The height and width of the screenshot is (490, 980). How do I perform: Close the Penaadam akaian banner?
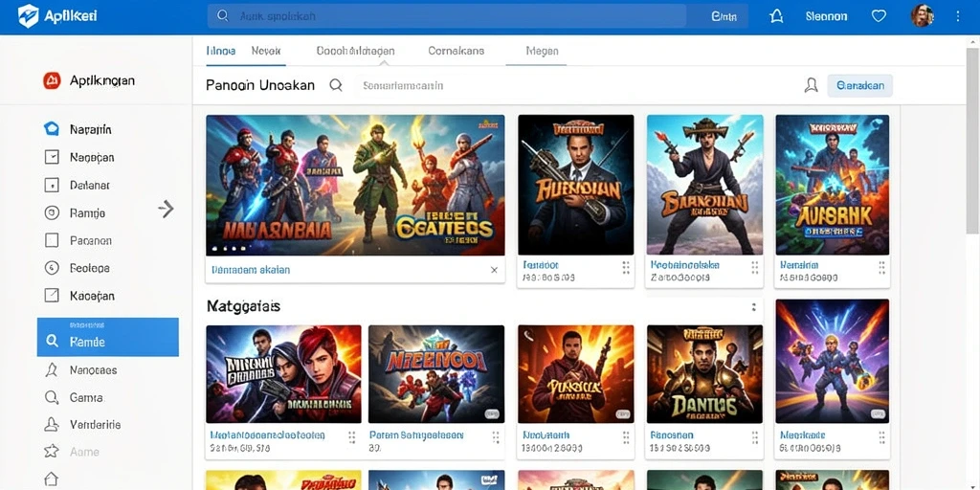(494, 270)
